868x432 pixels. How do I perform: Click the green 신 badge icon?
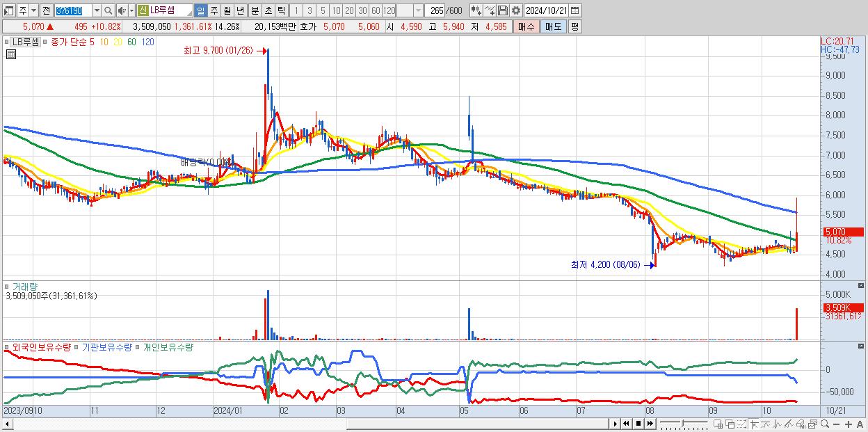coord(143,10)
